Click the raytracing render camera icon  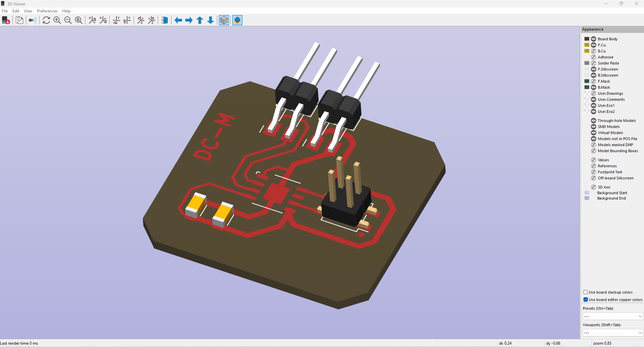pyautogui.click(x=33, y=20)
